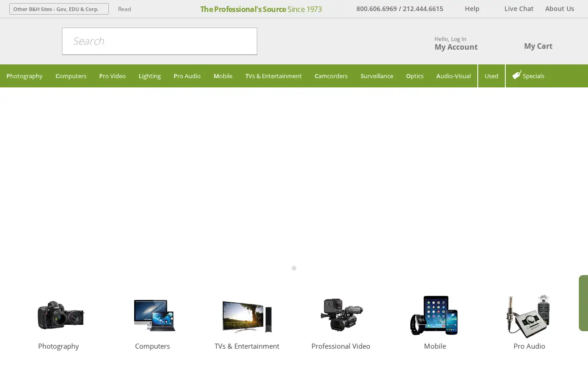This screenshot has height=368, width=588.
Task: Click the Computers category image
Action: click(154, 315)
